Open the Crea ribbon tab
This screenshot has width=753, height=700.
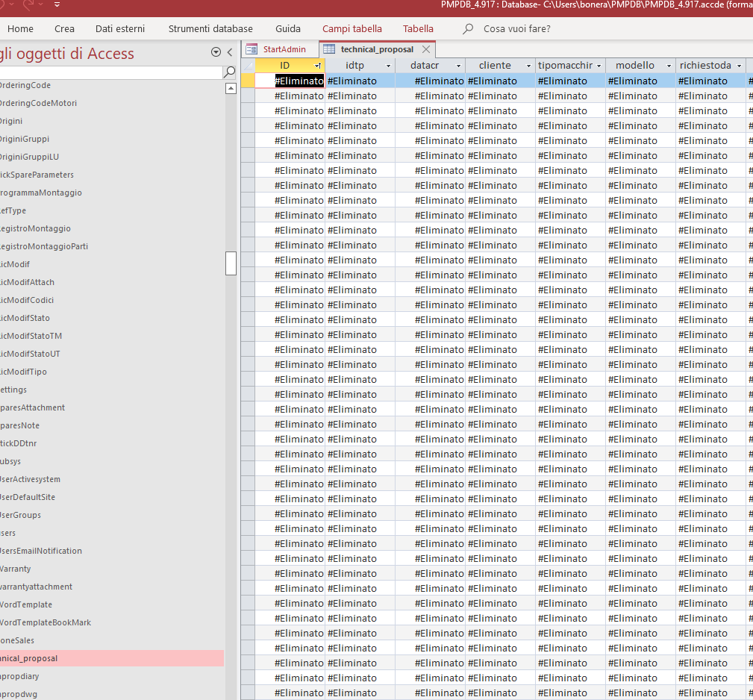(x=64, y=29)
